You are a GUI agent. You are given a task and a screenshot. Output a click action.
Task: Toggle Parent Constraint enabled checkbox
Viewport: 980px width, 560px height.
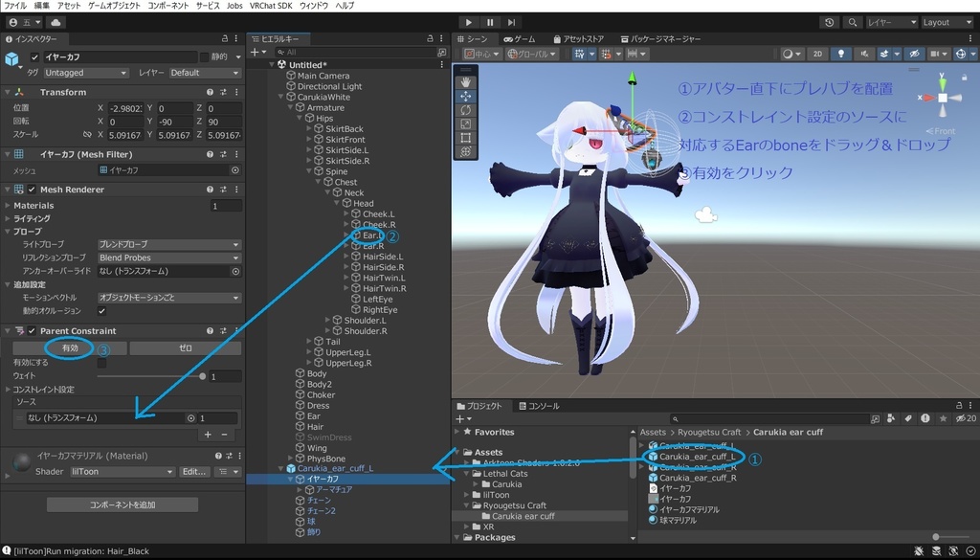point(32,330)
